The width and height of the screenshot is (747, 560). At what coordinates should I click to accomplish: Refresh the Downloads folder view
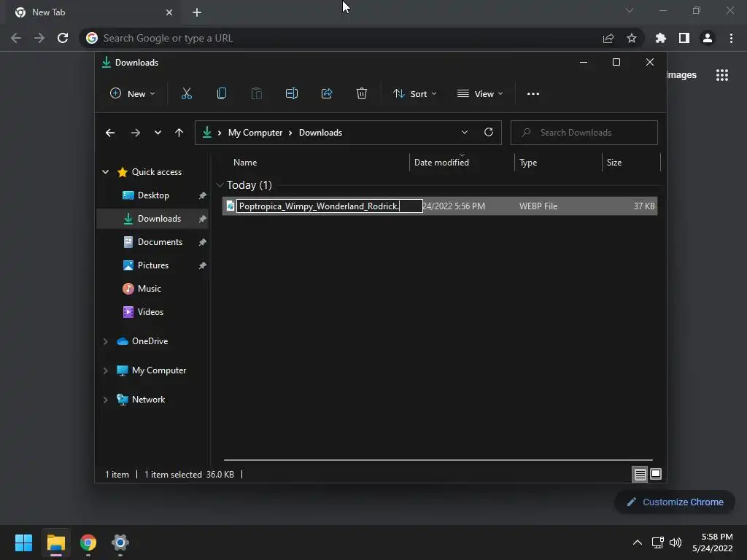[488, 133]
